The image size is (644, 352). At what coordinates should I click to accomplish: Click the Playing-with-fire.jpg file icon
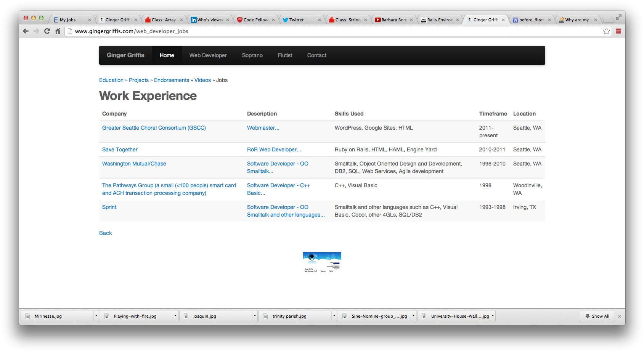(107, 316)
